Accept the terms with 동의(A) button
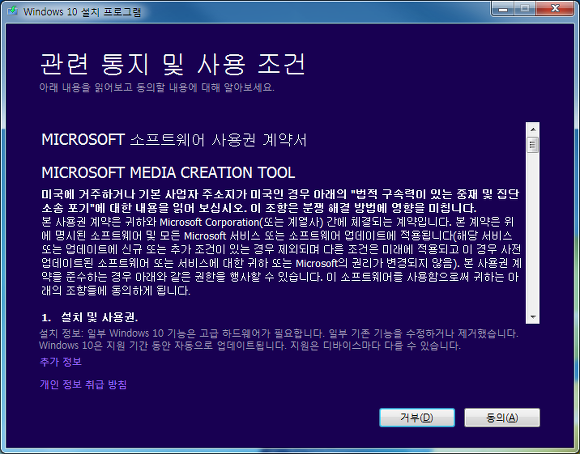The height and width of the screenshot is (454, 580). pos(502,417)
